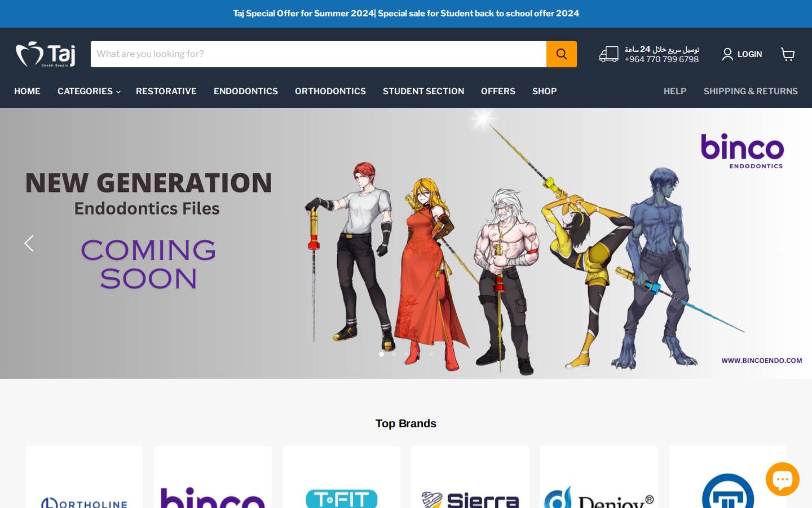Click the delivery truck icon
Image resolution: width=812 pixels, height=508 pixels.
coord(608,54)
